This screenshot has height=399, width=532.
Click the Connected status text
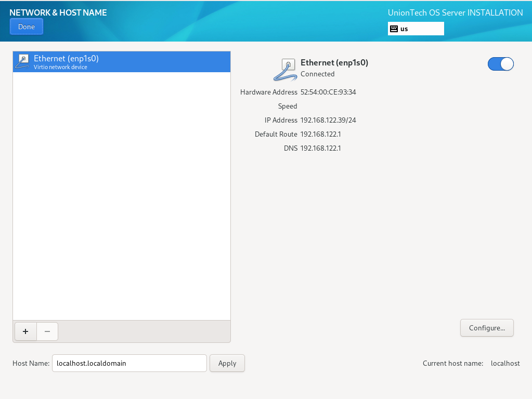(x=318, y=74)
